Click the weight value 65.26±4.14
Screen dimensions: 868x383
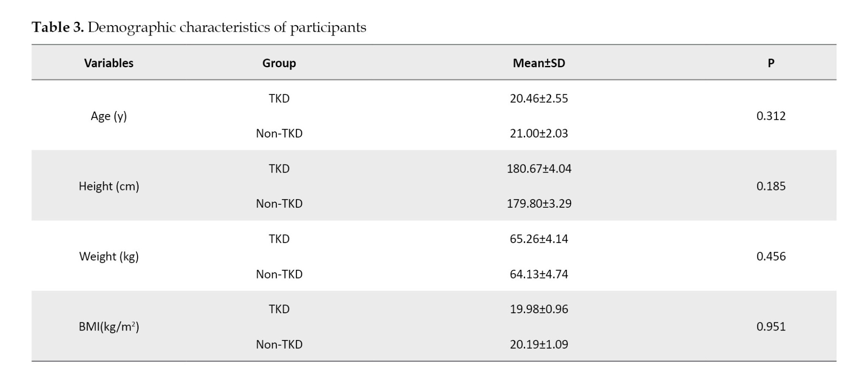pyautogui.click(x=539, y=239)
